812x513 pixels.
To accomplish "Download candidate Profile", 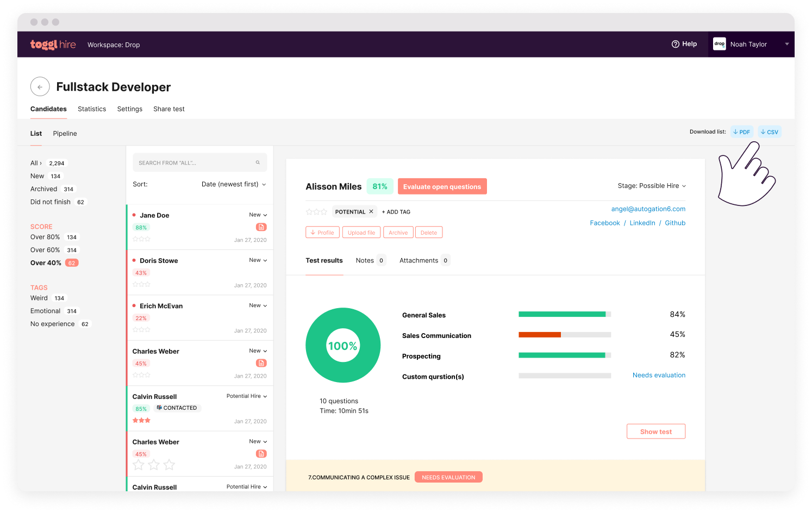I will pos(322,233).
